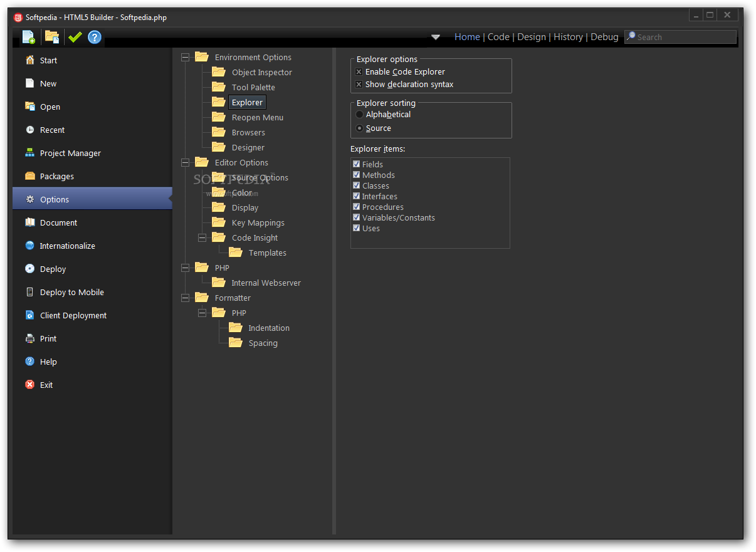Uncheck the Classes explorer item
This screenshot has width=756, height=552.
click(357, 185)
